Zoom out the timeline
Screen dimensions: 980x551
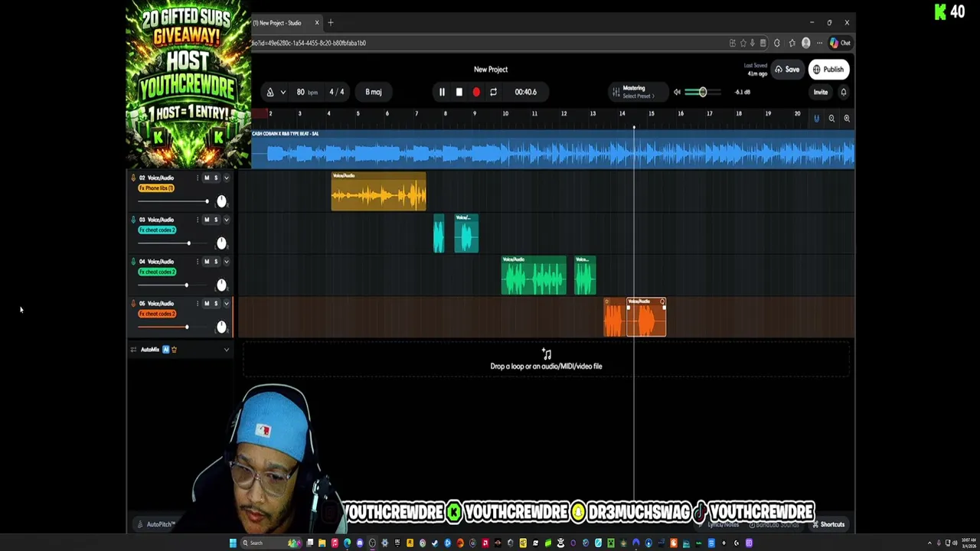point(831,119)
